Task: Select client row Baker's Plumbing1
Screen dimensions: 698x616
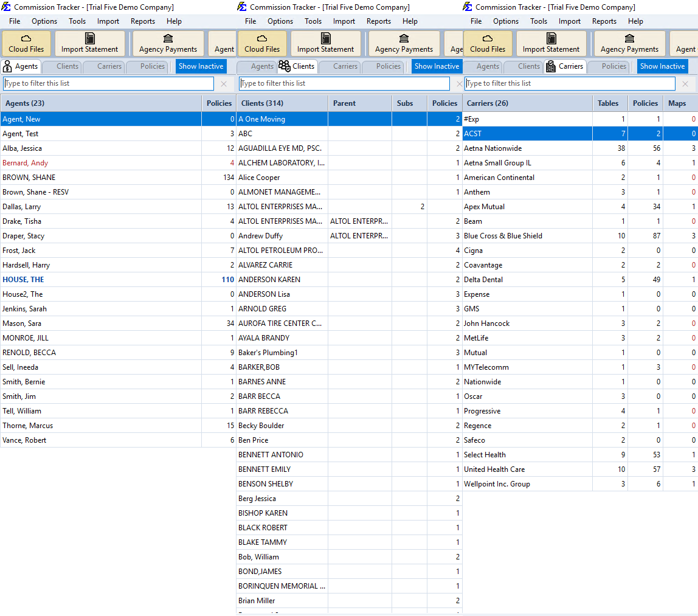Action: tap(350, 353)
